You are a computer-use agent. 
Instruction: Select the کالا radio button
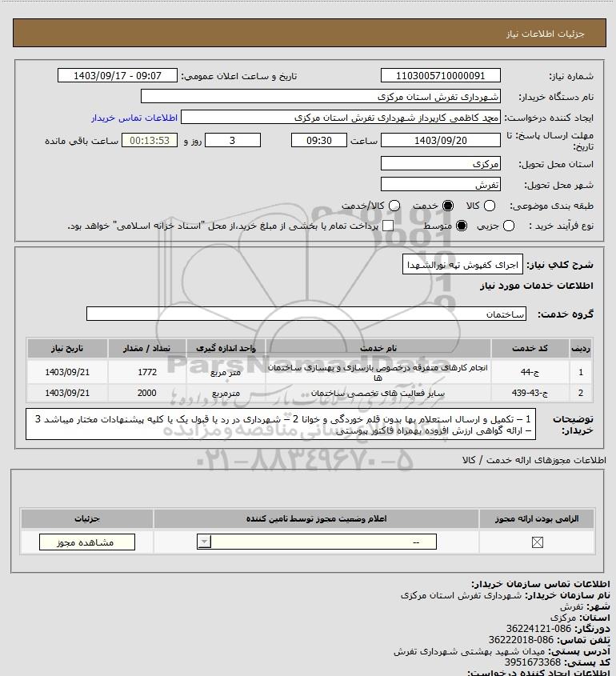[x=490, y=206]
